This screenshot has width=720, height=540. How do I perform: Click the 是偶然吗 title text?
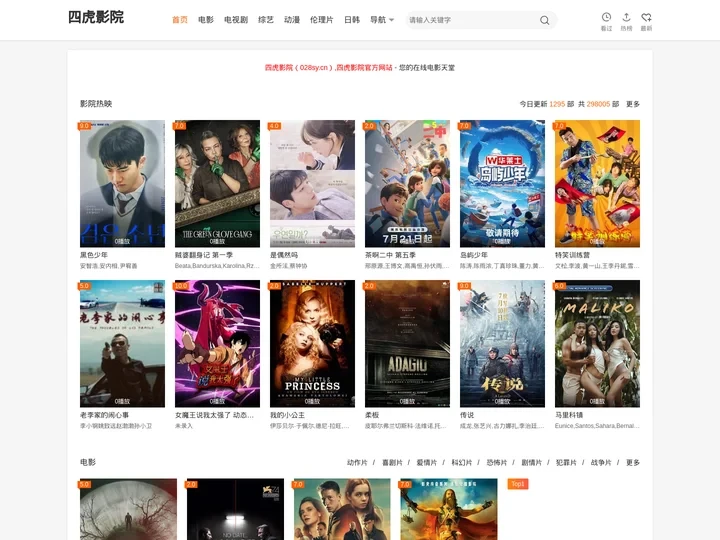click(284, 255)
